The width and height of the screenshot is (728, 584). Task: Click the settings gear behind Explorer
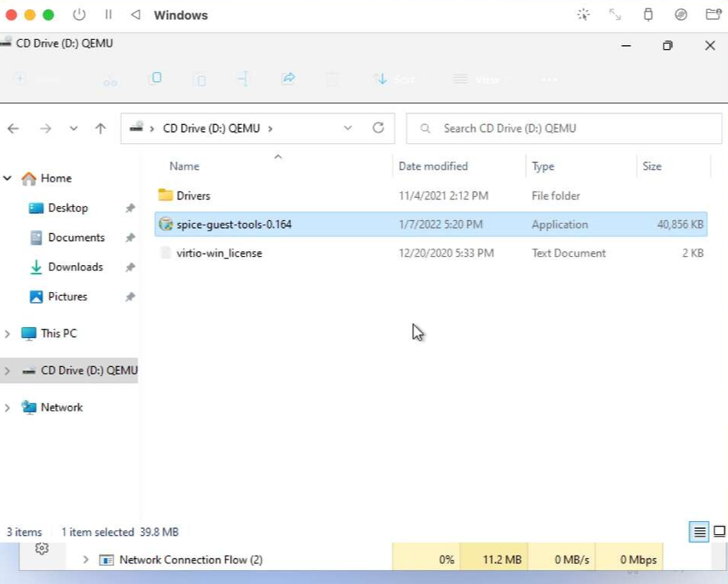pos(42,548)
